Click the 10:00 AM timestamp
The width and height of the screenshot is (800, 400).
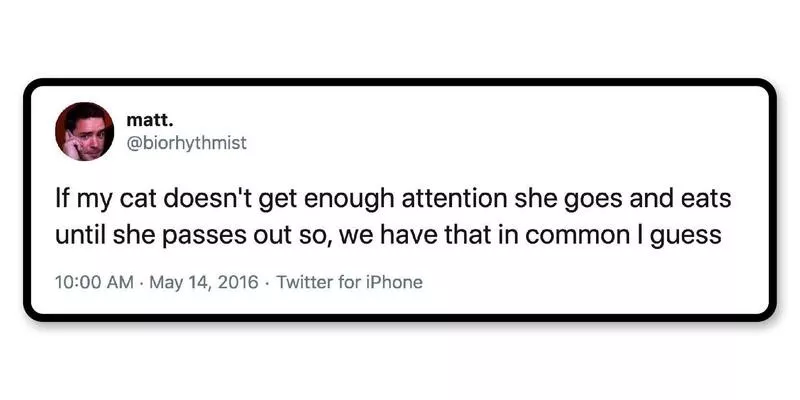(94, 282)
